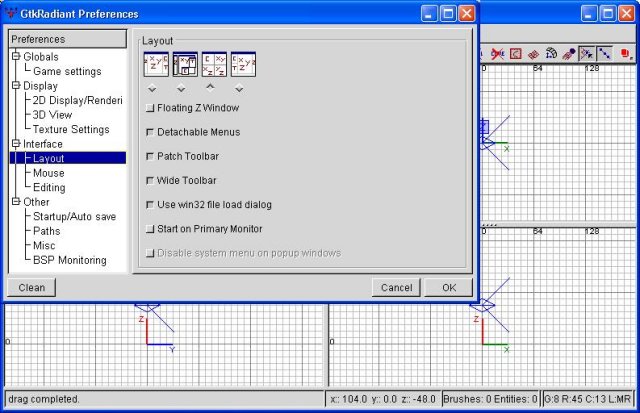Toggle the Detachable Menus checkbox
The height and width of the screenshot is (413, 640).
click(150, 132)
